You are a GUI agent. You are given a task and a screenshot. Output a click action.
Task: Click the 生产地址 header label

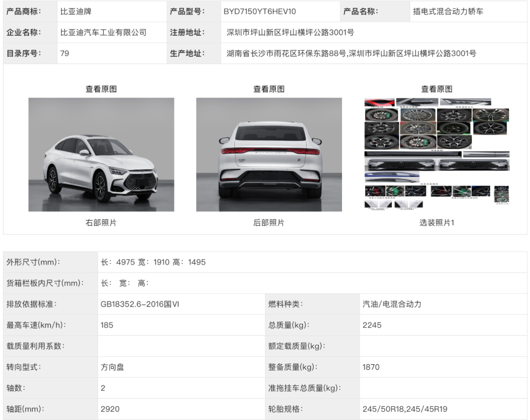(187, 53)
